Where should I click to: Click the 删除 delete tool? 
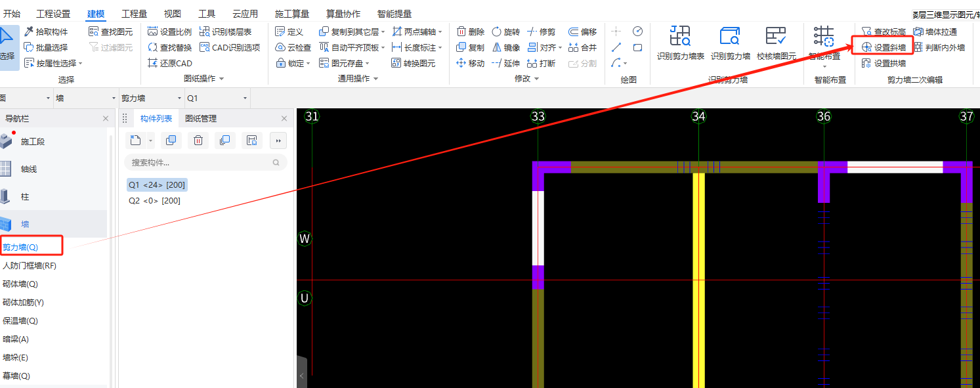pos(470,32)
